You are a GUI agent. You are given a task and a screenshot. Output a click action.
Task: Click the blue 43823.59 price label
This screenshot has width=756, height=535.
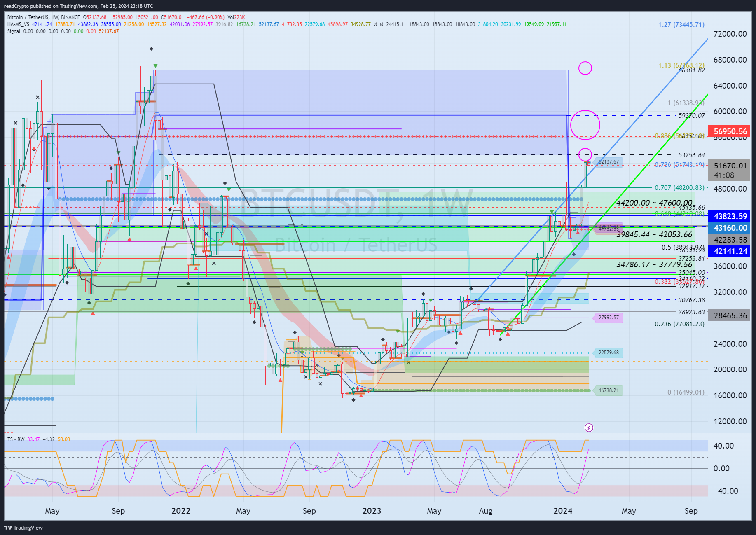[x=730, y=216]
